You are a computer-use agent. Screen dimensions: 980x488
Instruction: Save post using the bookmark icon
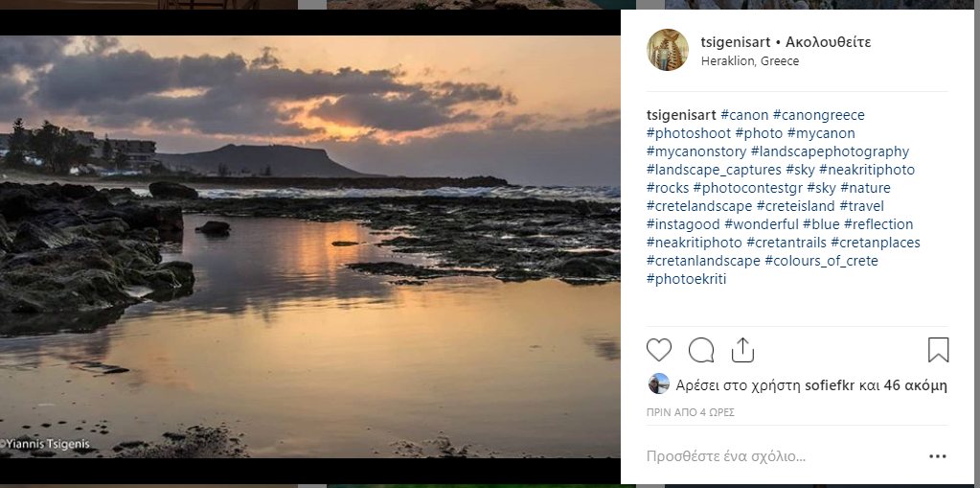[x=939, y=350]
